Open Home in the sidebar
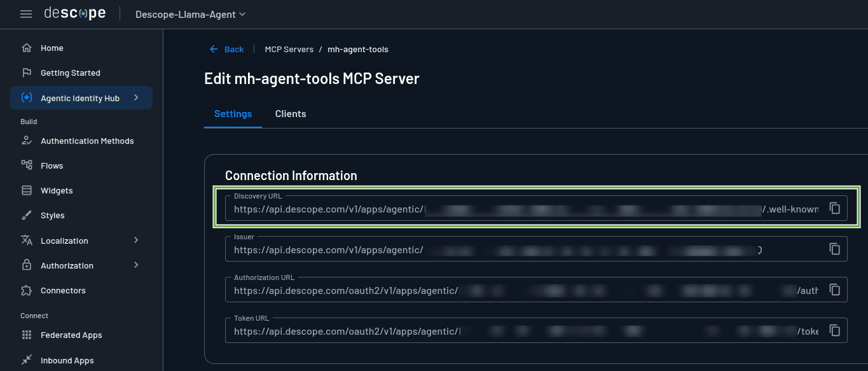This screenshot has width=868, height=371. [81, 48]
